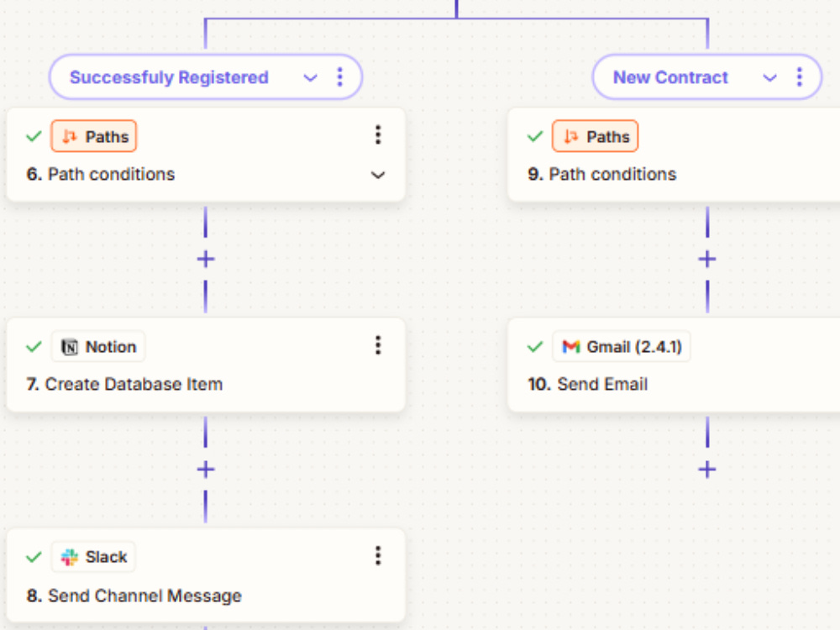Open kebab menu for Slack step 8
Viewport: 840px width, 630px height.
378,556
